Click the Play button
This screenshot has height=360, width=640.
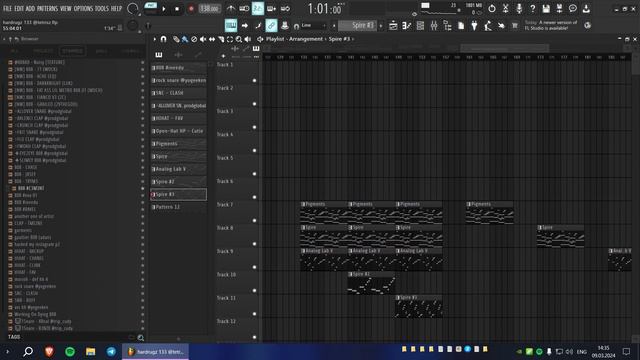(x=164, y=9)
